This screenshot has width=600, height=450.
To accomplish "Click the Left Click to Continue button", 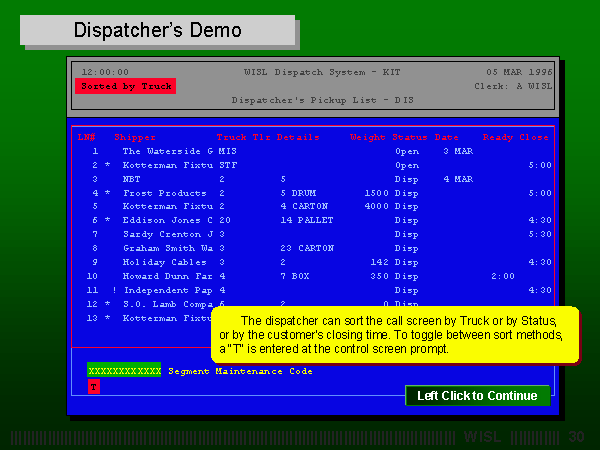I will (x=478, y=395).
